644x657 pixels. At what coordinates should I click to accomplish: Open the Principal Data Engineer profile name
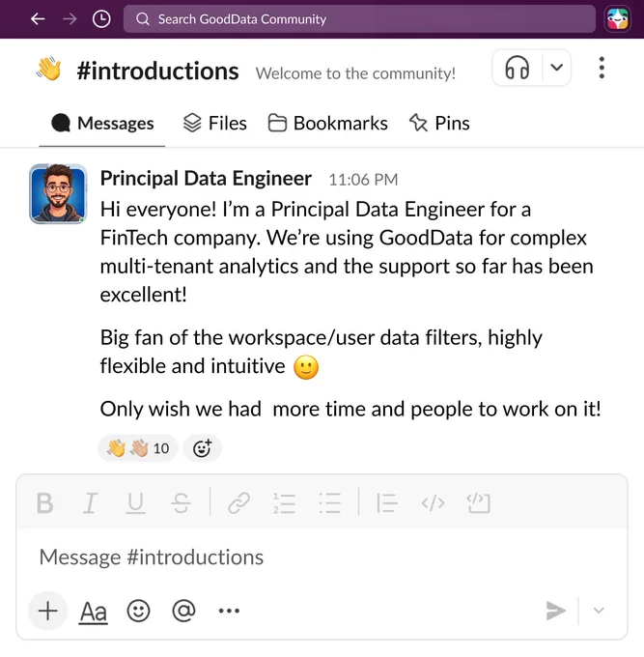coord(206,179)
